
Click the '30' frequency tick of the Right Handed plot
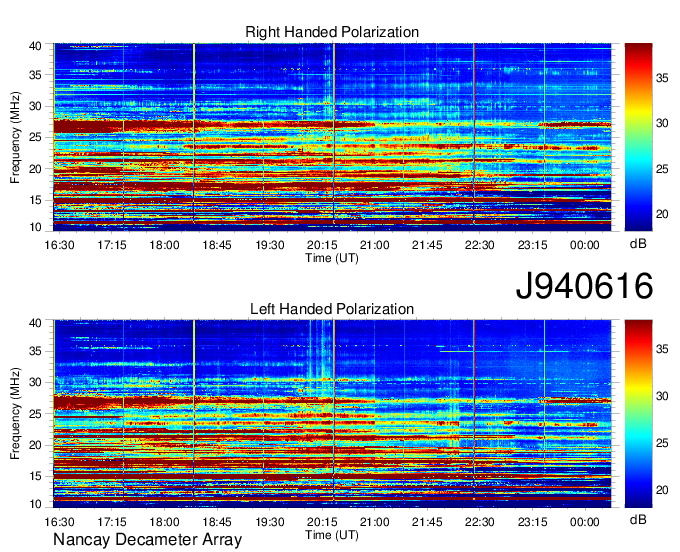pyautogui.click(x=35, y=106)
